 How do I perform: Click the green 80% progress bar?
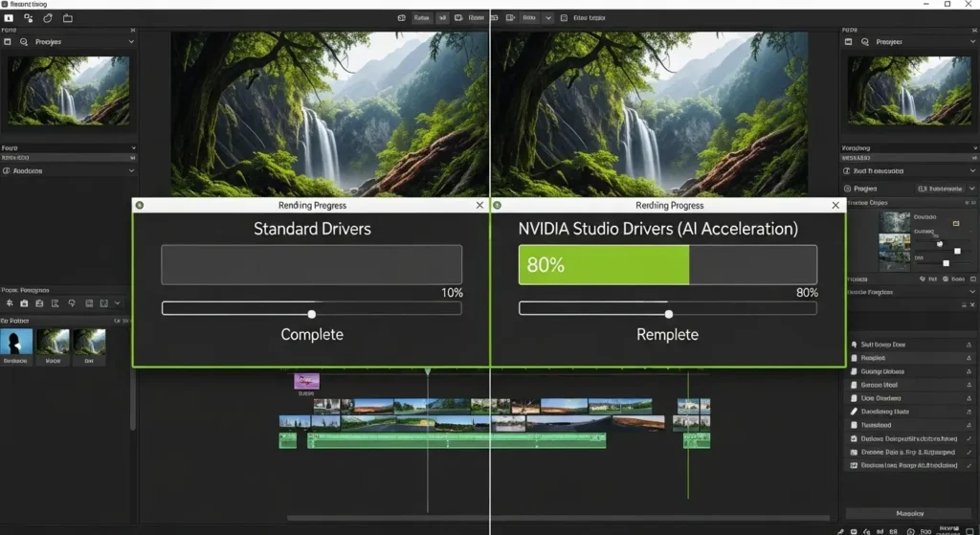point(604,265)
